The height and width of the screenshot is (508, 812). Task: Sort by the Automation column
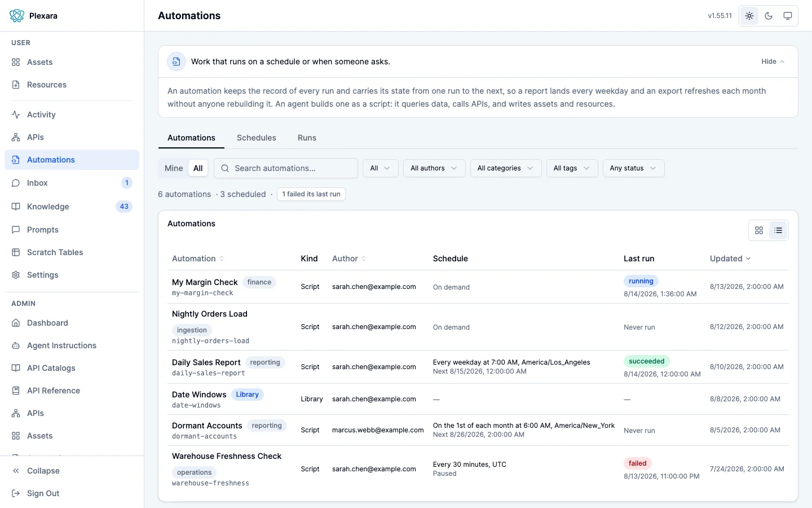coord(198,259)
